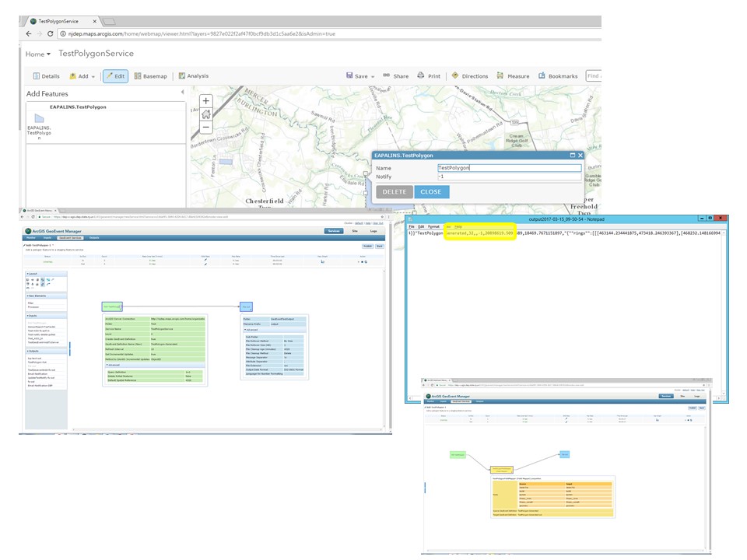747x560 pixels.
Task: Click Services button in Field Mapper GeoEvent window
Action: (x=666, y=396)
